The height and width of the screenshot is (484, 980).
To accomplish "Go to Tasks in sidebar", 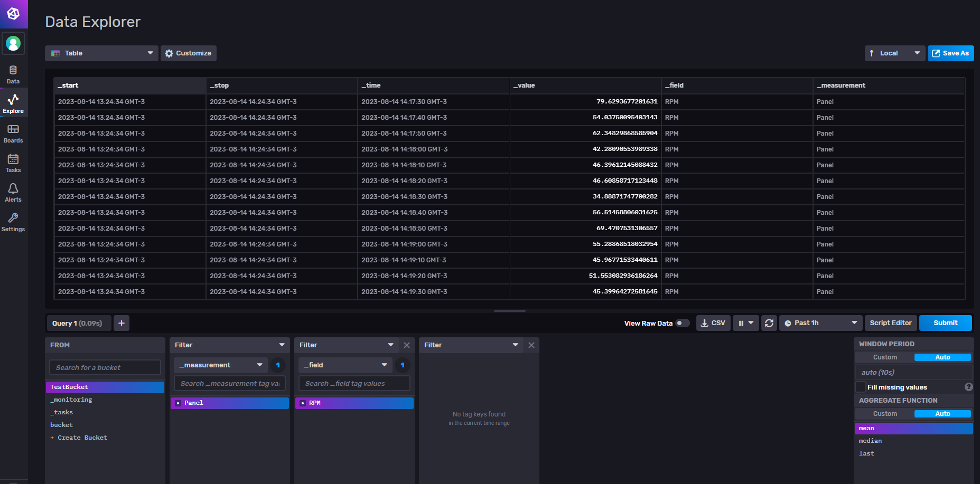I will coord(13,163).
